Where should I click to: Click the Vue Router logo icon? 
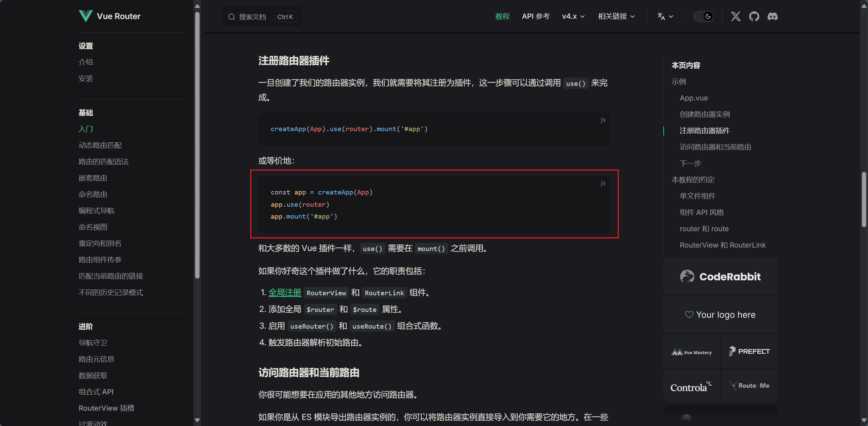tap(85, 16)
